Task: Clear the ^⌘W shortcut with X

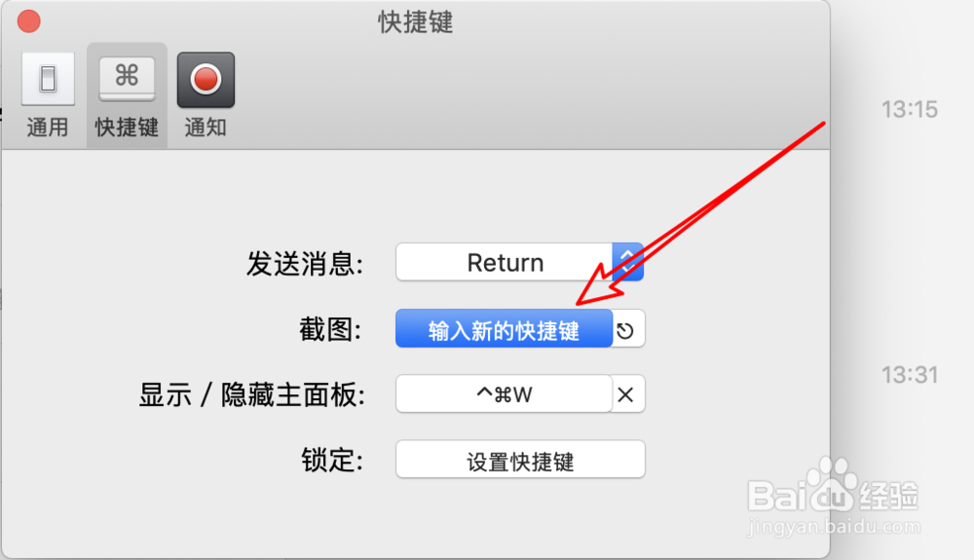Action: click(x=625, y=394)
